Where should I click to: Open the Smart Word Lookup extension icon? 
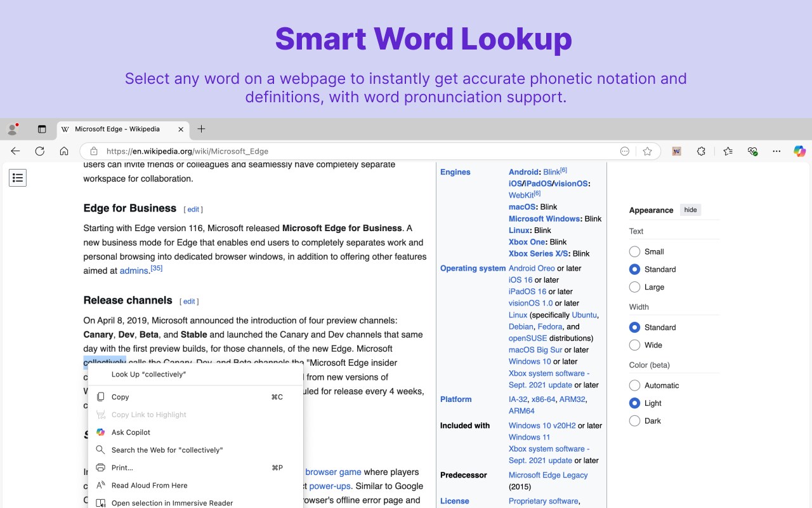coord(676,151)
